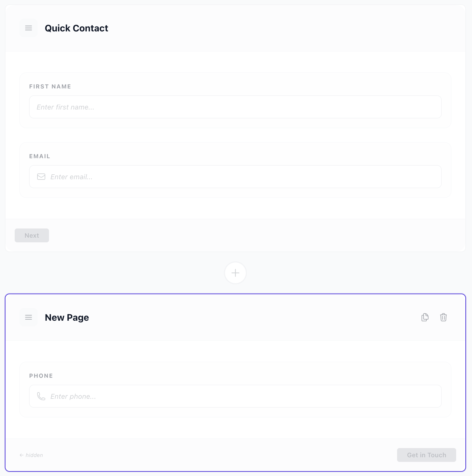Click the PHONE label
Screen dimensions: 472x476
click(41, 376)
